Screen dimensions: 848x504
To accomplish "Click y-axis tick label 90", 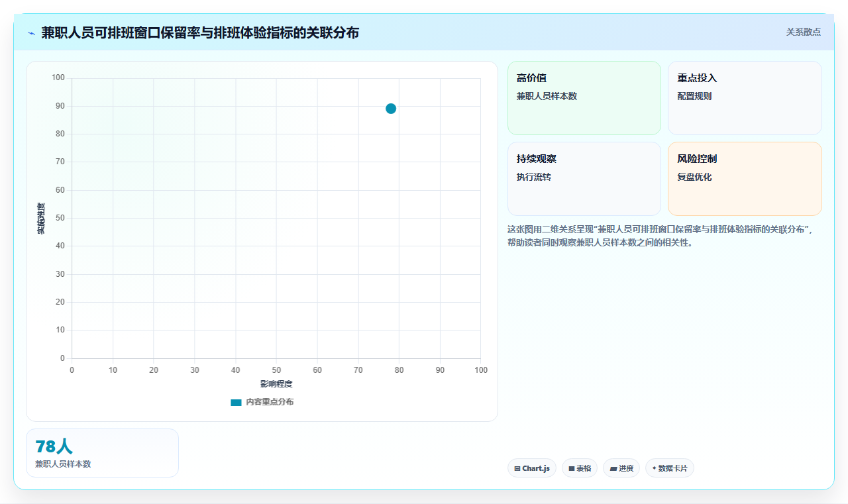I will [60, 106].
